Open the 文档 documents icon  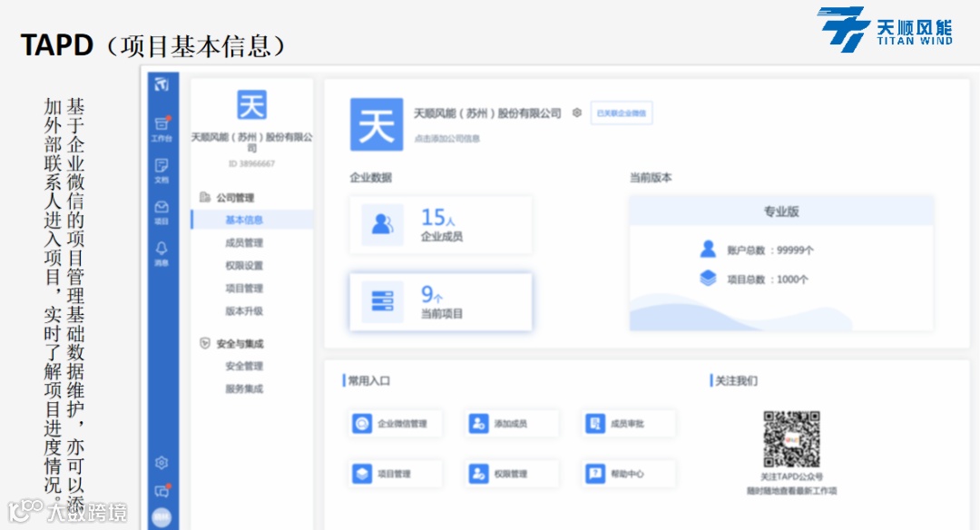click(162, 171)
